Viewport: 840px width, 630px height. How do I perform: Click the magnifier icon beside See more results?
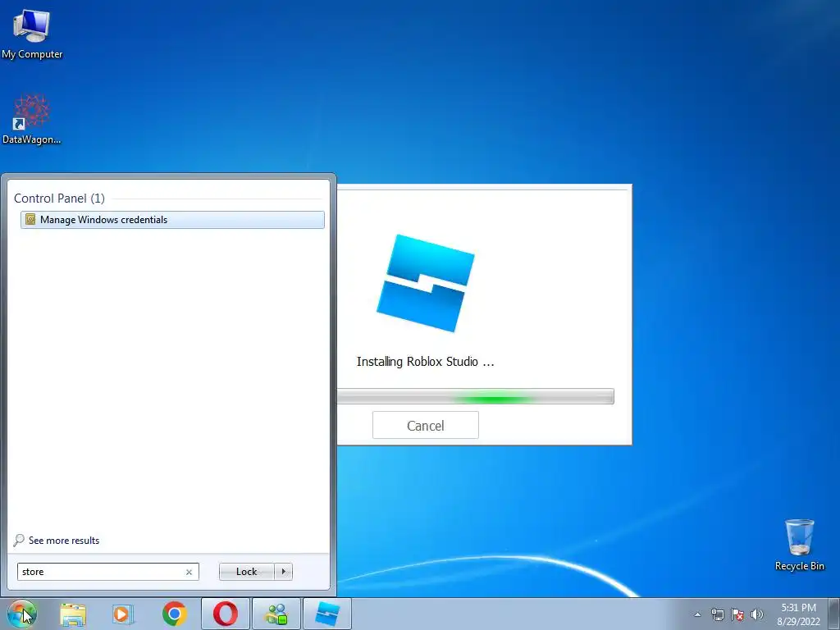pos(19,540)
